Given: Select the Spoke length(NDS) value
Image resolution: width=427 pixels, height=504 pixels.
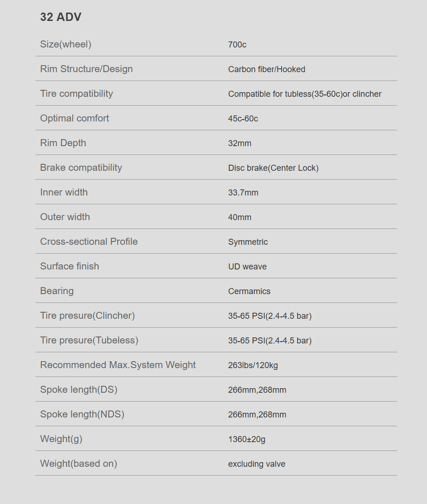Looking at the screenshot, I should 257,415.
